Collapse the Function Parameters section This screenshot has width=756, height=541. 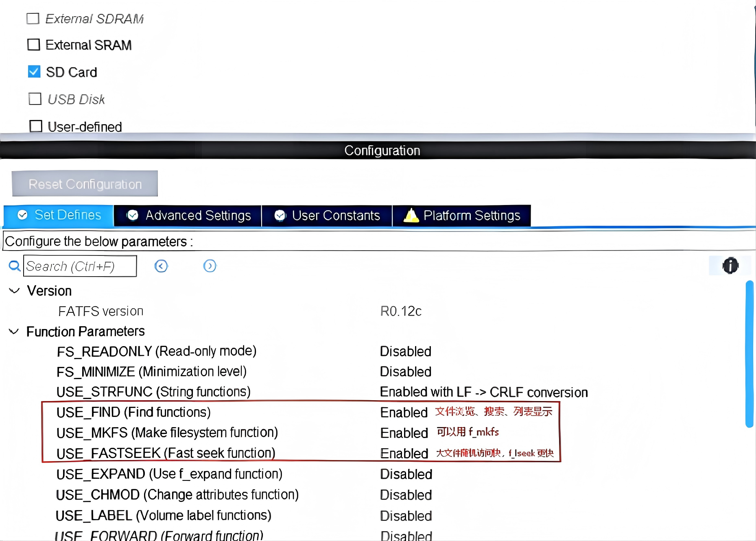pyautogui.click(x=14, y=332)
